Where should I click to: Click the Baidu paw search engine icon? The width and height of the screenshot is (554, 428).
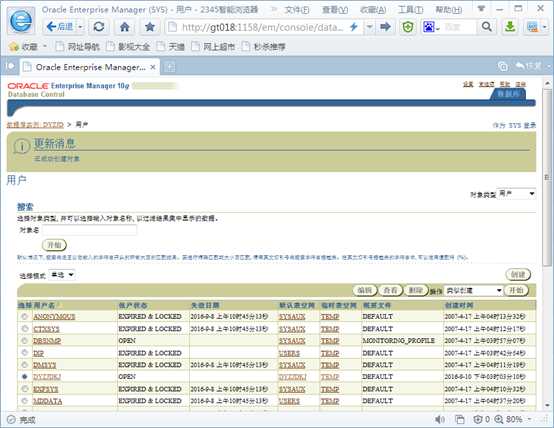[429, 27]
